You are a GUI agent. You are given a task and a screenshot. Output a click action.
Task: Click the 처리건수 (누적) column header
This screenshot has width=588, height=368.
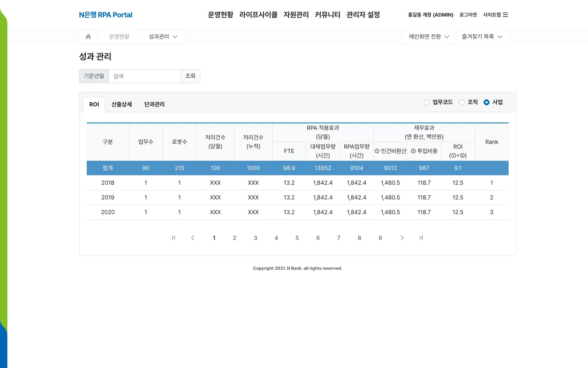(253, 142)
